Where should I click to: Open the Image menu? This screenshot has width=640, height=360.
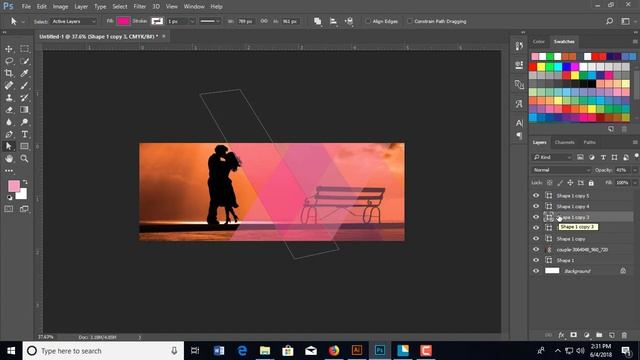tap(60, 7)
